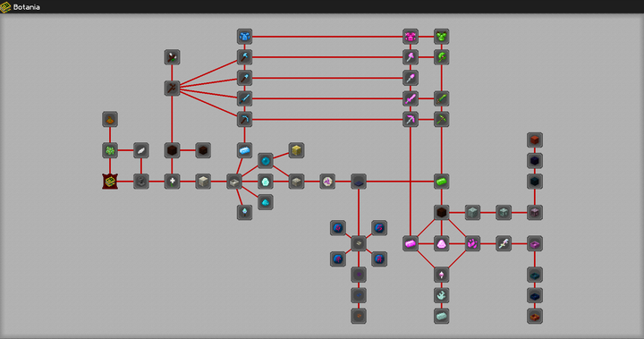Screen dimensions: 644x339
Task: Click the orange pouch node
Action: click(x=110, y=120)
